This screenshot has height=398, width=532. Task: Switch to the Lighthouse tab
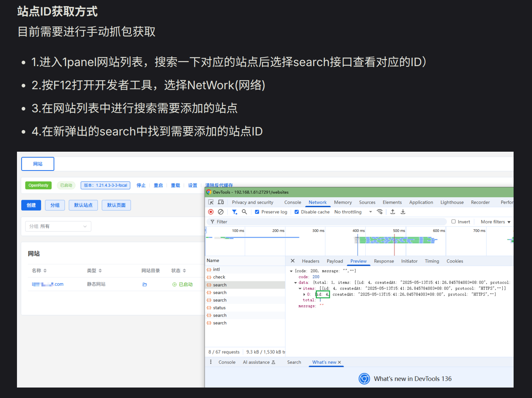(452, 202)
